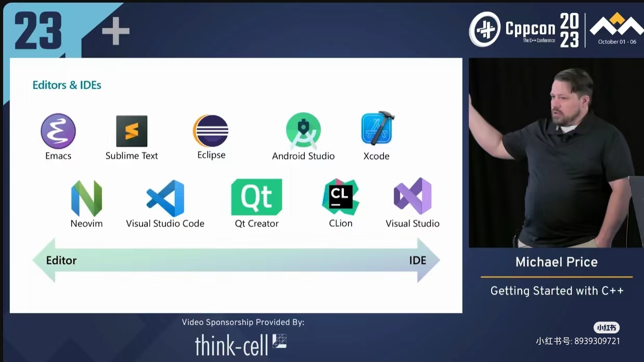Click the "Qt Creator" label
This screenshot has width=644, height=362.
point(256,223)
